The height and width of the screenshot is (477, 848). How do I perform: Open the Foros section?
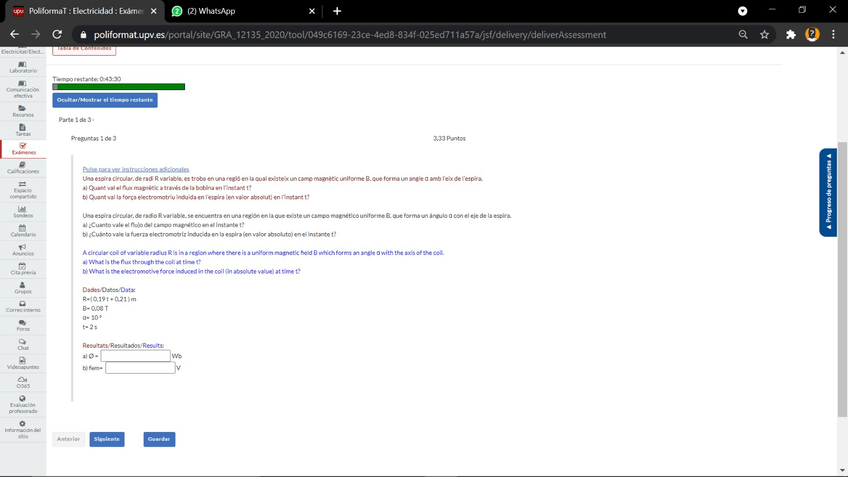(x=22, y=325)
